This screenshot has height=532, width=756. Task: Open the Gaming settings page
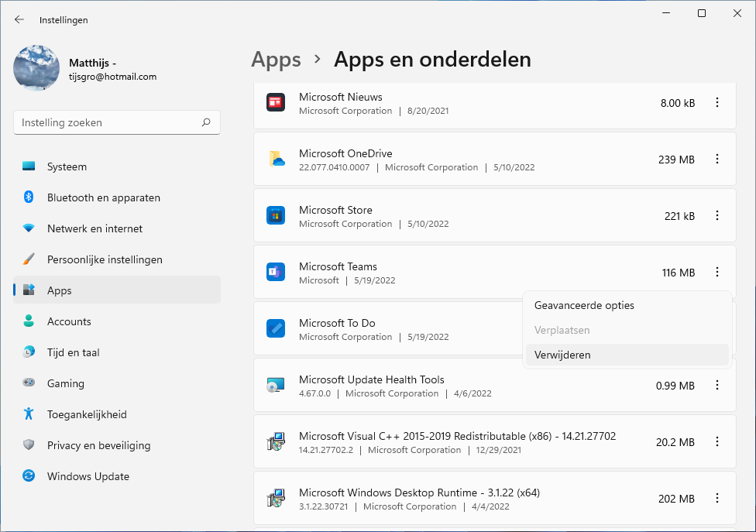[65, 383]
